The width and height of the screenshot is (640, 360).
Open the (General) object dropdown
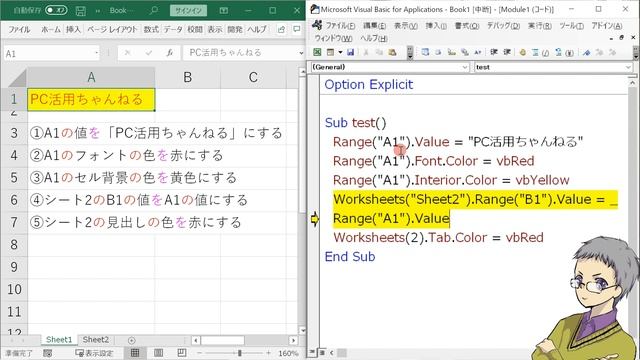[x=390, y=67]
